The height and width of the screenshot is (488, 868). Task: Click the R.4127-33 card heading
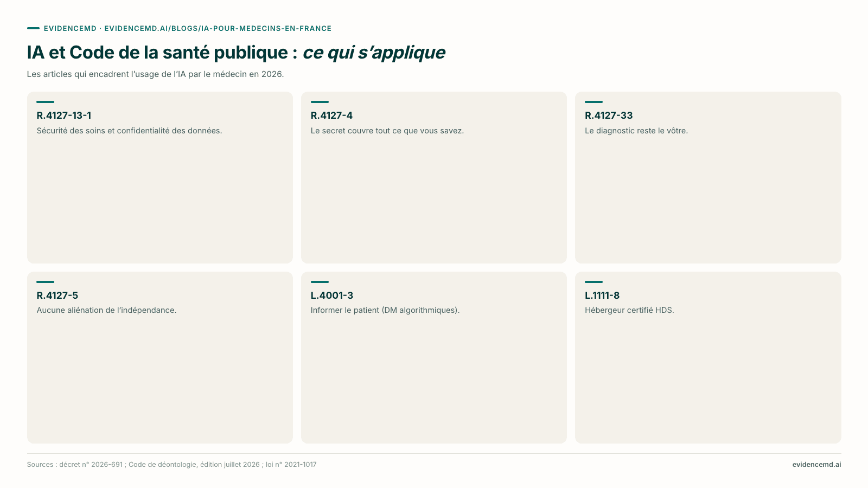[609, 115]
